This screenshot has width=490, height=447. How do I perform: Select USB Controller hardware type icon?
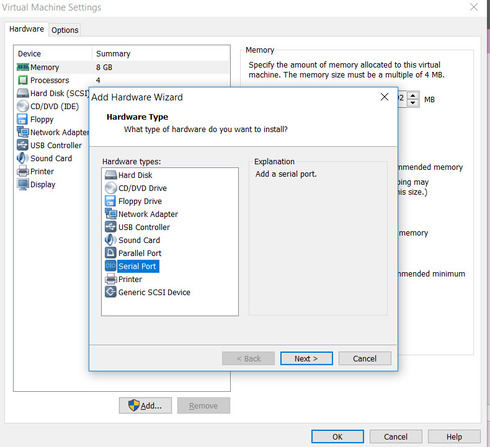(111, 227)
